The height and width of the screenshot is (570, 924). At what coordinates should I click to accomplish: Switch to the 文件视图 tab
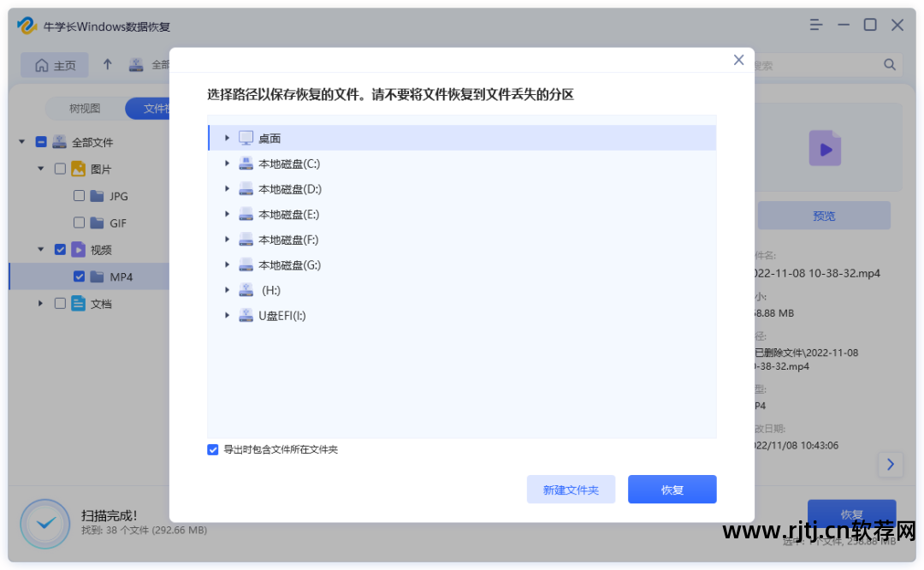(148, 109)
